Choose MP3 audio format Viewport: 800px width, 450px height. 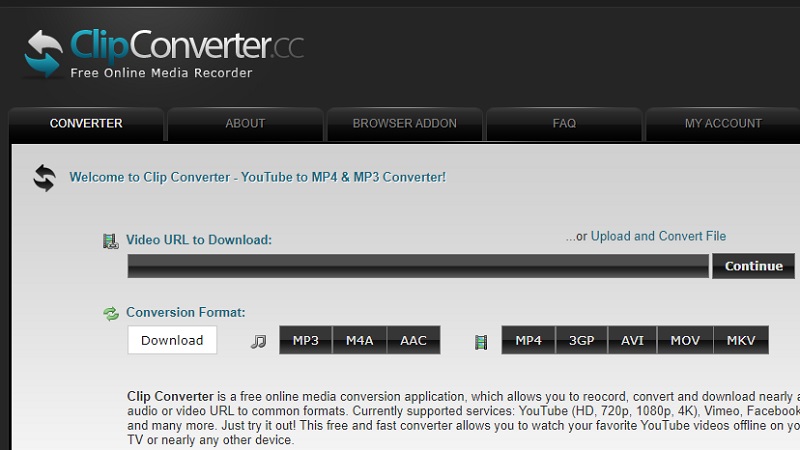point(306,340)
